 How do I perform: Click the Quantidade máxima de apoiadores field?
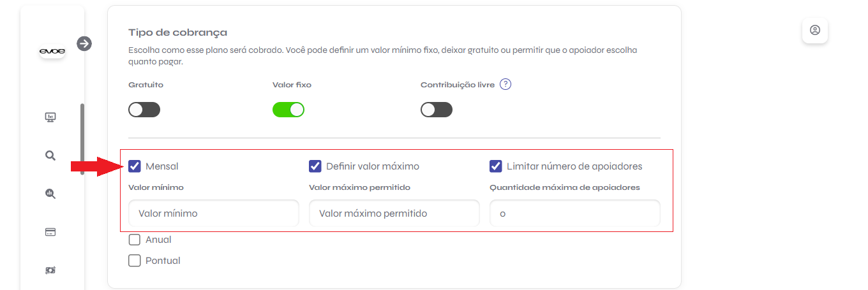coord(574,214)
